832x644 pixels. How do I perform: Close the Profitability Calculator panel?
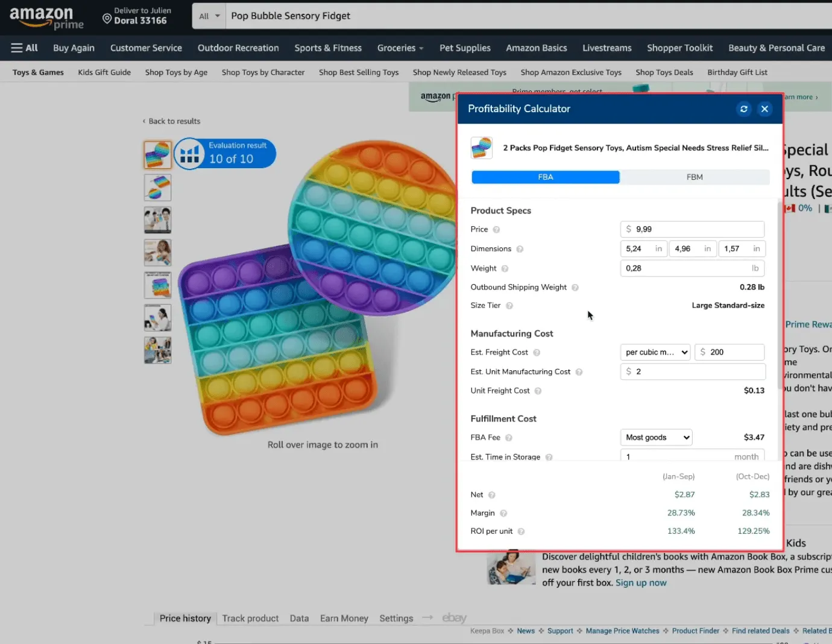[x=764, y=109]
